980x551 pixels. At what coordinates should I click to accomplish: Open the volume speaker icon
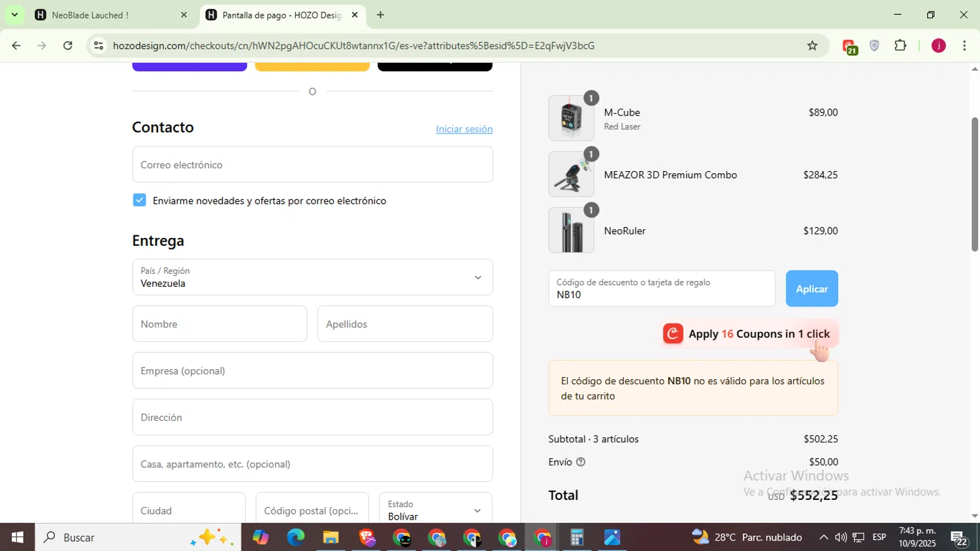pos(841,537)
